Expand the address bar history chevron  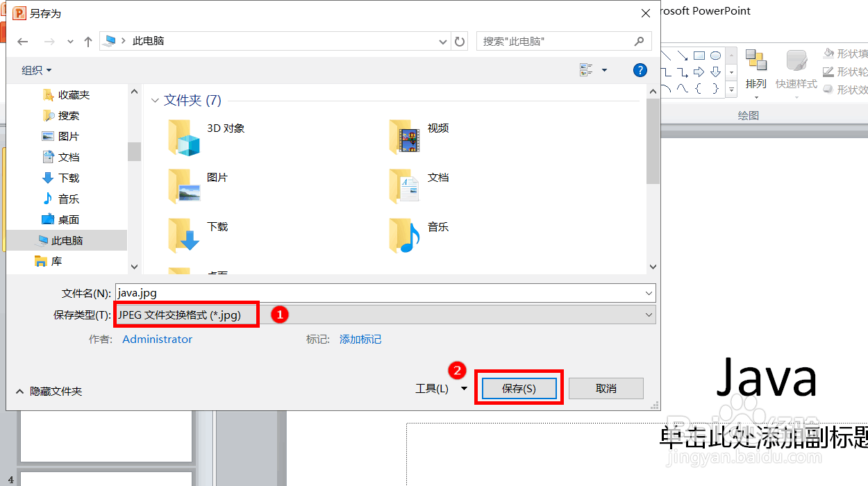coord(444,42)
